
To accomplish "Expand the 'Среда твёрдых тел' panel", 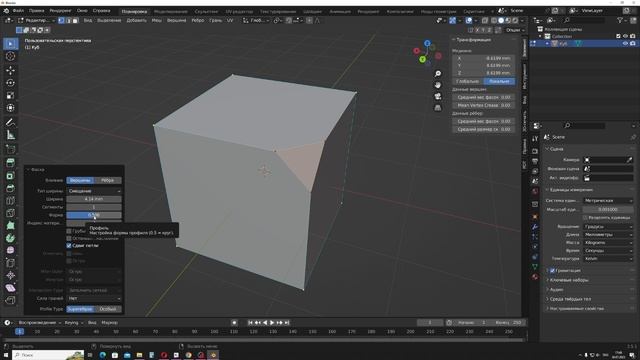I will tap(570, 299).
